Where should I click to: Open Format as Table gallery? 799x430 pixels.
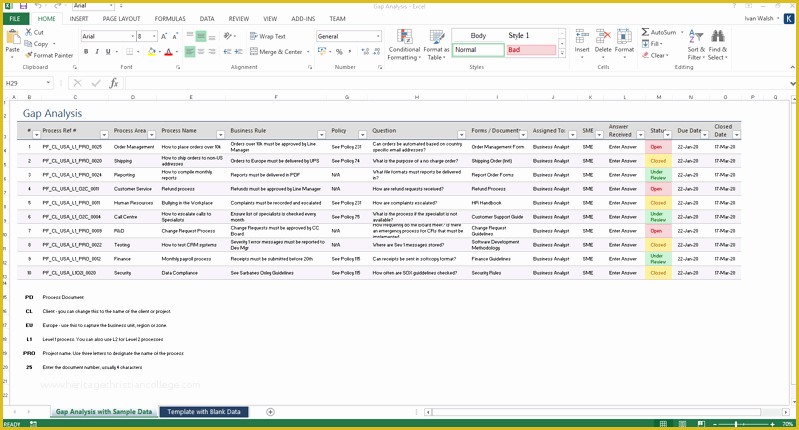pos(436,45)
